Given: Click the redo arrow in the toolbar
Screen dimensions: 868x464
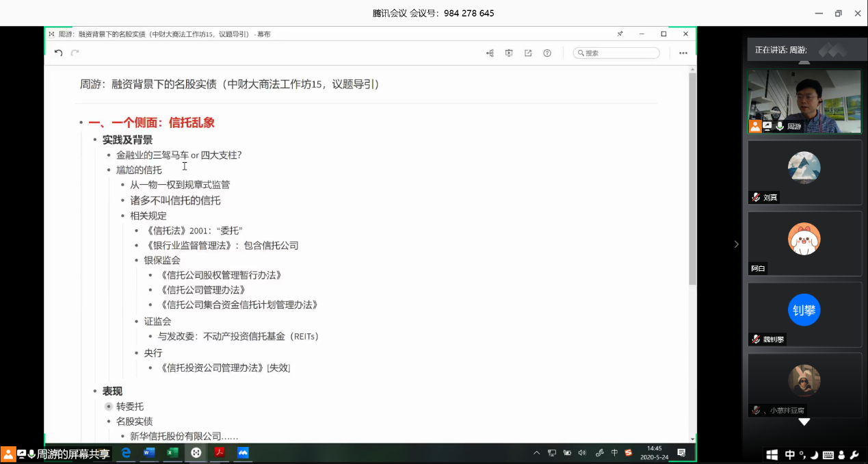Looking at the screenshot, I should (75, 53).
